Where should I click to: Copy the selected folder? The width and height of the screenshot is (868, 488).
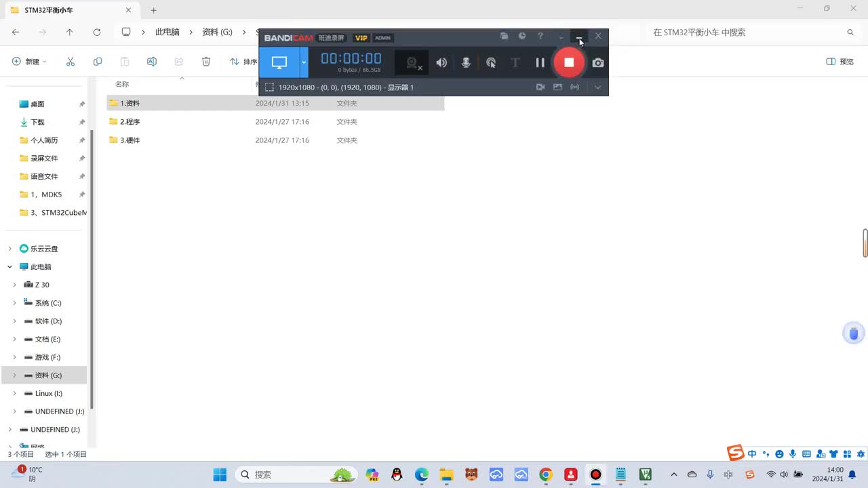click(x=98, y=62)
